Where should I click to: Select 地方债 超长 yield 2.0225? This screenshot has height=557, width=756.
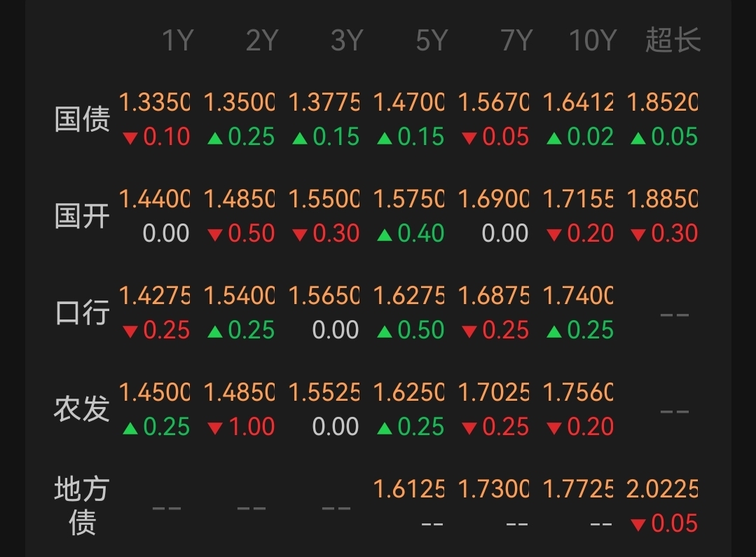663,489
